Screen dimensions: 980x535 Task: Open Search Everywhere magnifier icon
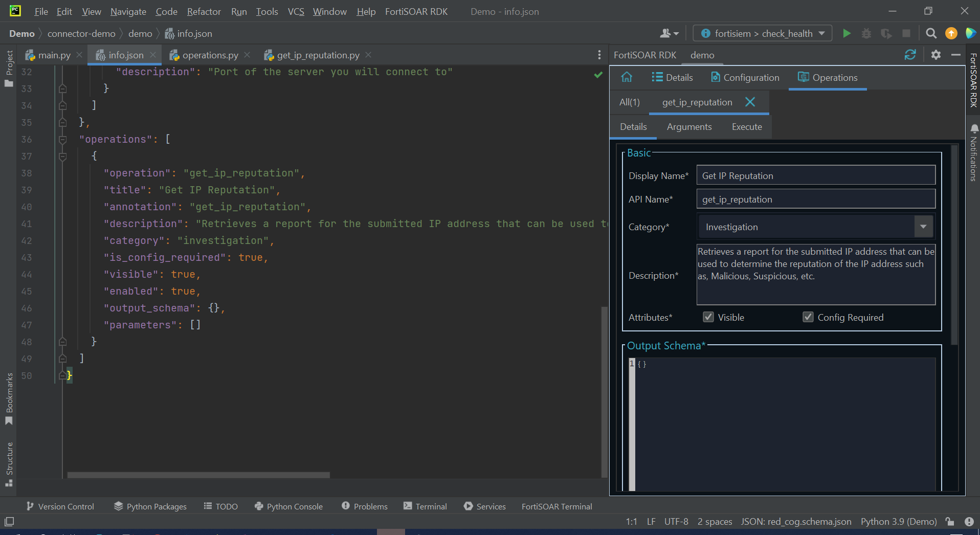click(931, 34)
